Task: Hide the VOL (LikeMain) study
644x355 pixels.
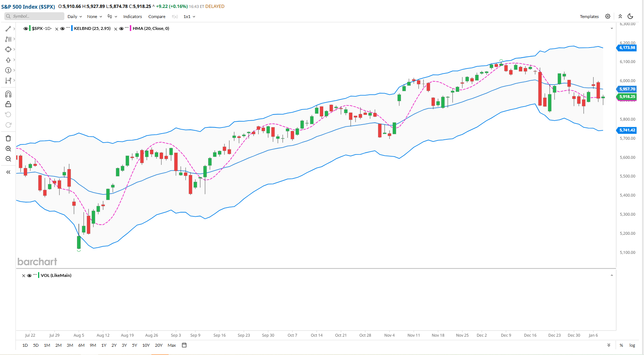Action: click(29, 275)
